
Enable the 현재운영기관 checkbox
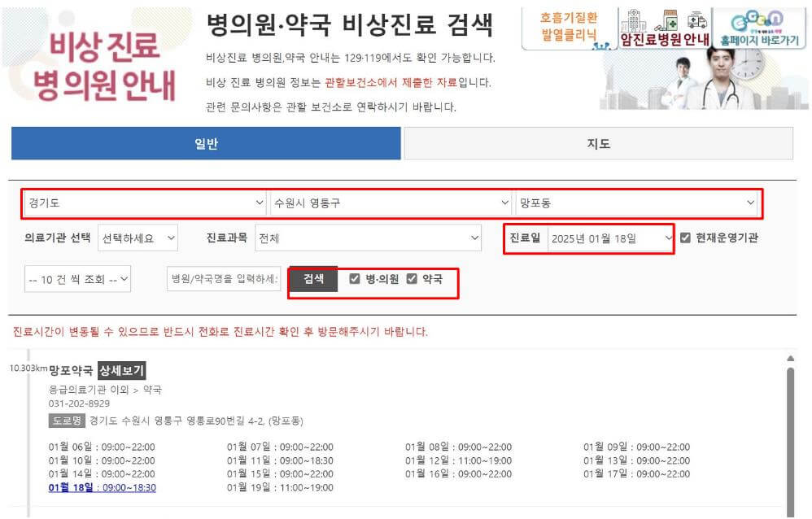683,238
